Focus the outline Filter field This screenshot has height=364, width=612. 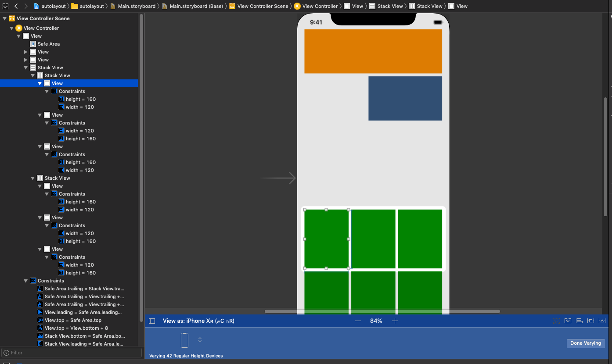(x=72, y=353)
